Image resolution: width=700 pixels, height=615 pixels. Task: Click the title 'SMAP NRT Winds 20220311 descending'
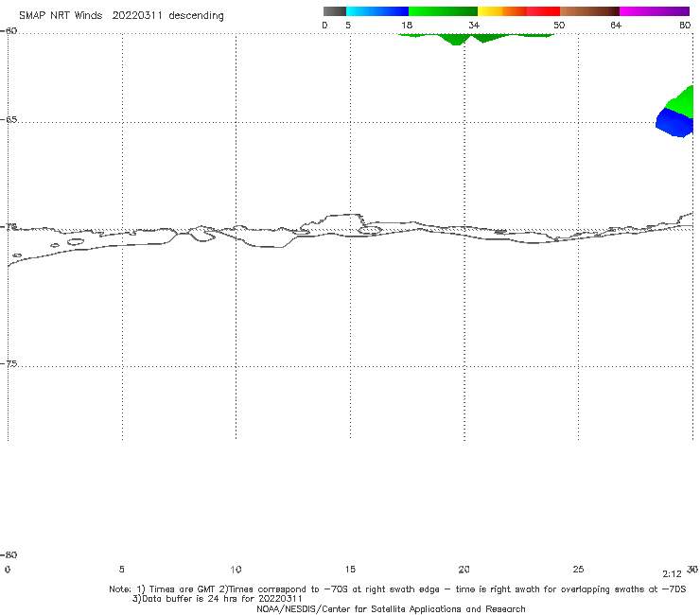pos(121,16)
